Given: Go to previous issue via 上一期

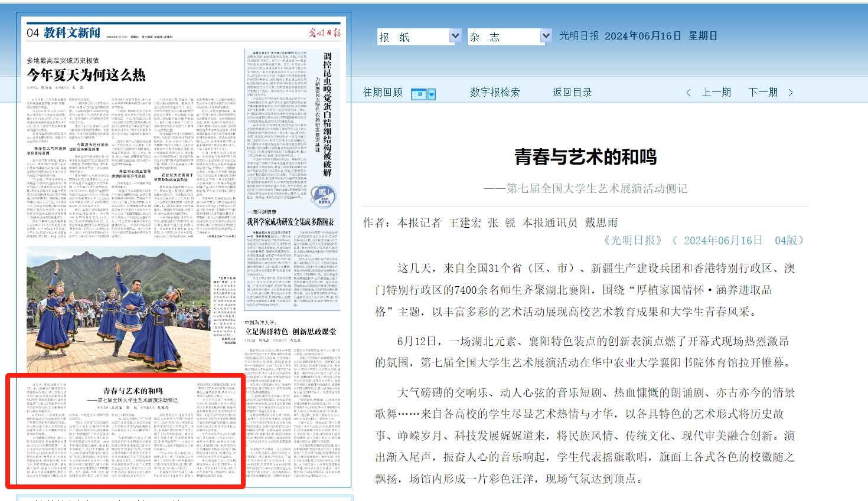Looking at the screenshot, I should [x=716, y=93].
